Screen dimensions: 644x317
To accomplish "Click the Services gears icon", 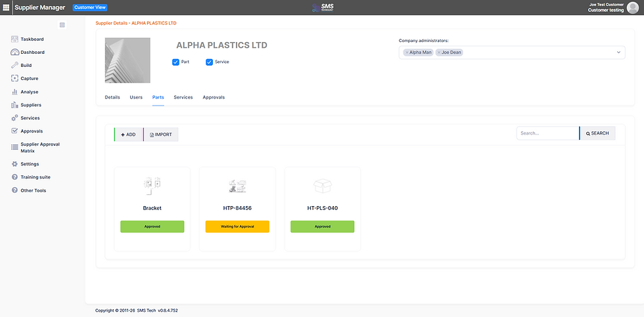I will pyautogui.click(x=14, y=117).
